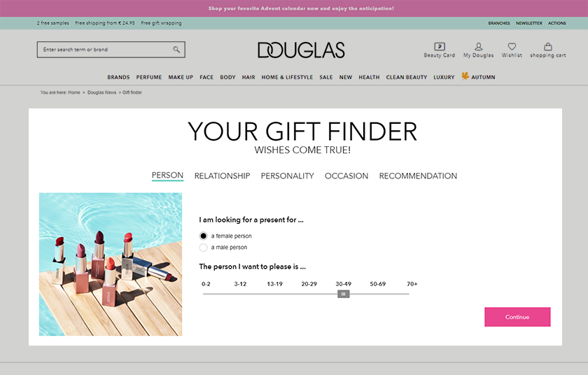Click '2 free samples' text
This screenshot has height=375, width=588.
[x=53, y=23]
